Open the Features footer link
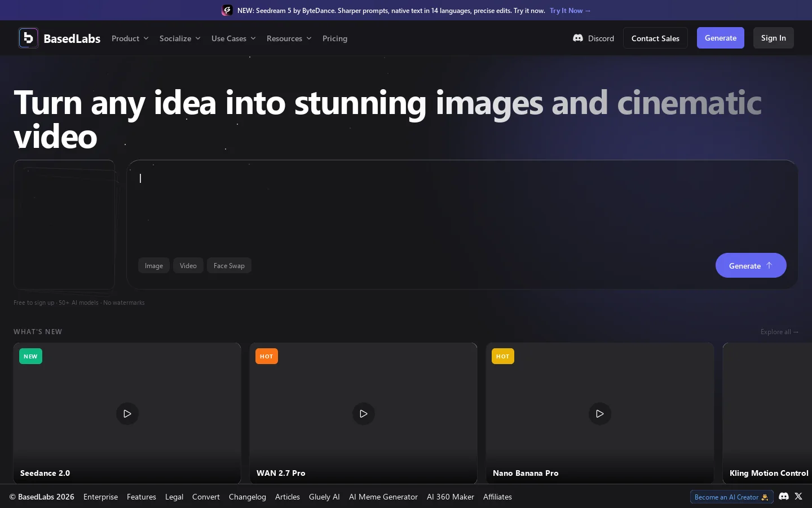812x508 pixels. (x=142, y=497)
